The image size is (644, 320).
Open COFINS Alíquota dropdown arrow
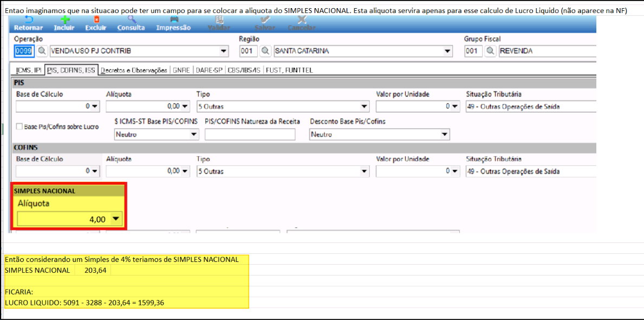click(185, 171)
